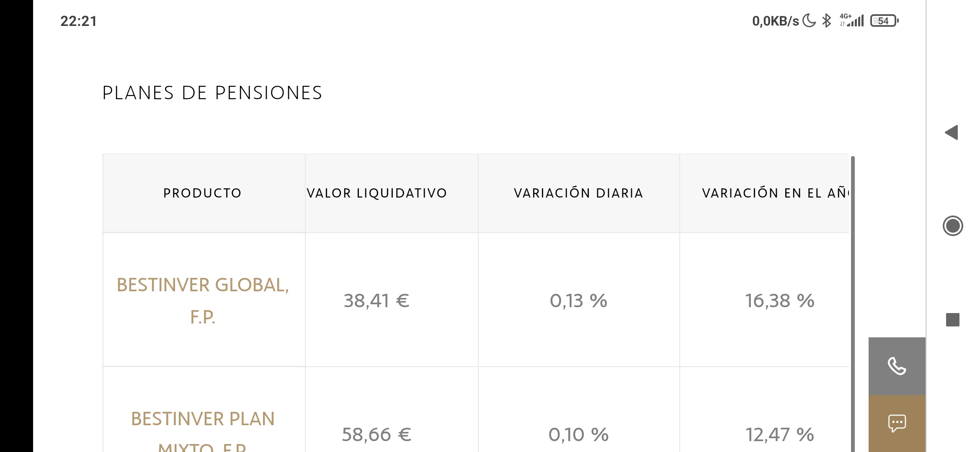Tap the Bluetooth status icon
Image resolution: width=980 pixels, height=452 pixels.
pos(826,21)
